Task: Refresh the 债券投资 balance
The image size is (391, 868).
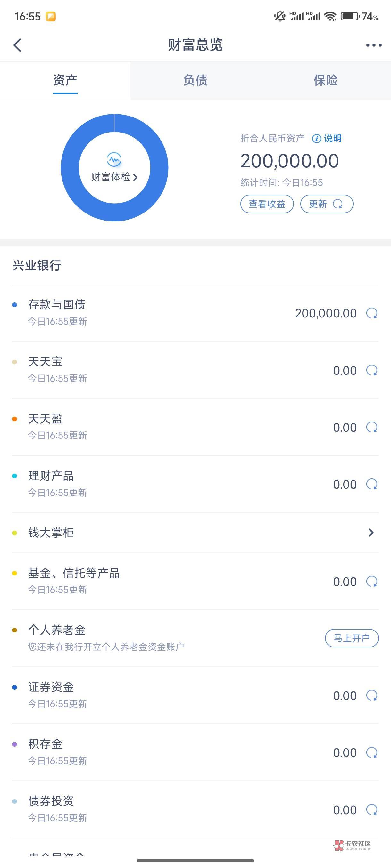Action: 372,810
